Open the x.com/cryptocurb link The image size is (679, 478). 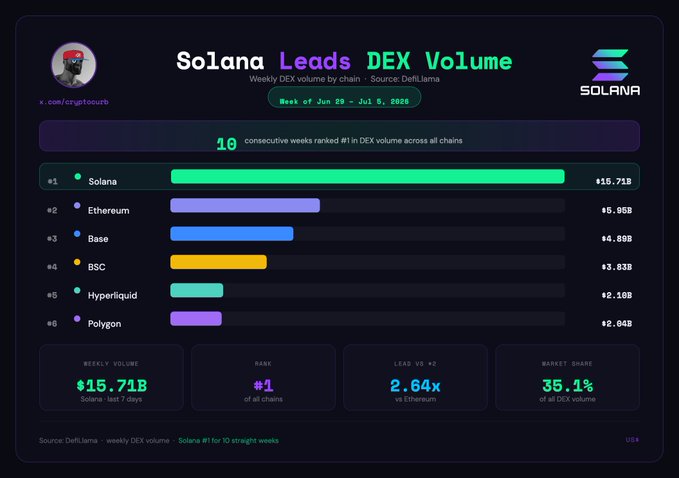[x=74, y=102]
